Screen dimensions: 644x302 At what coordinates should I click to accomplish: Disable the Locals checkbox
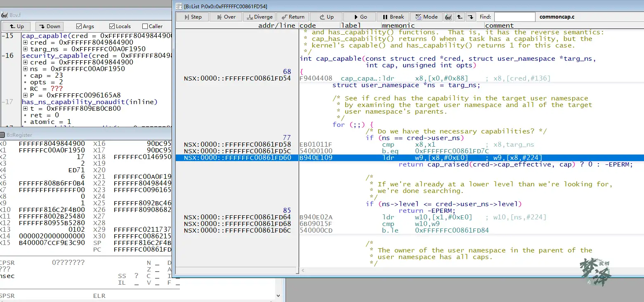(x=112, y=26)
